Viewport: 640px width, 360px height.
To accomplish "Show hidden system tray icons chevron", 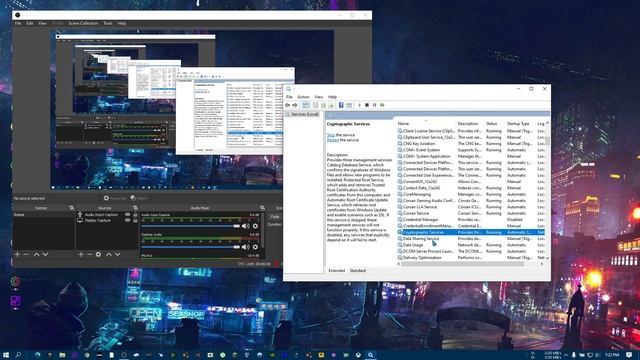I will 566,355.
